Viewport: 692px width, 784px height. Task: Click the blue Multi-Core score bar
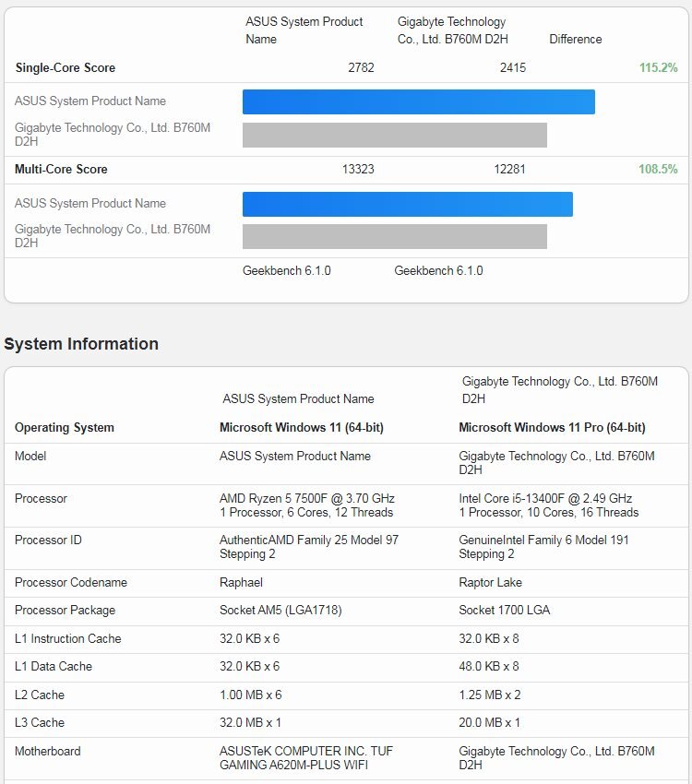click(408, 204)
